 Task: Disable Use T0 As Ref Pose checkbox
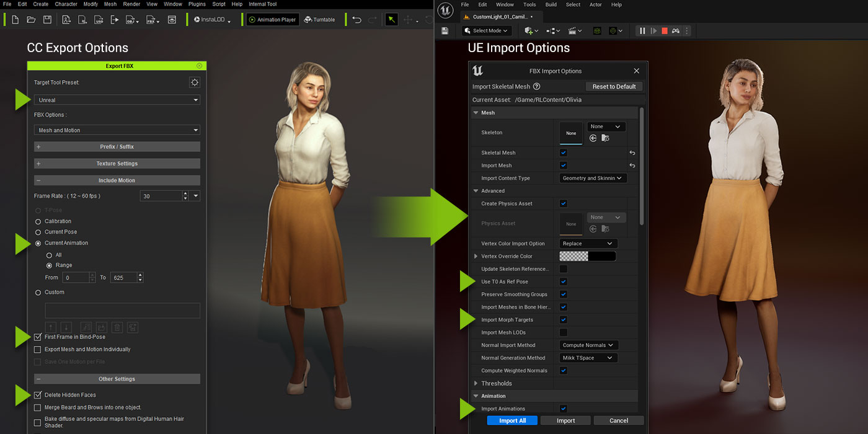tap(563, 281)
